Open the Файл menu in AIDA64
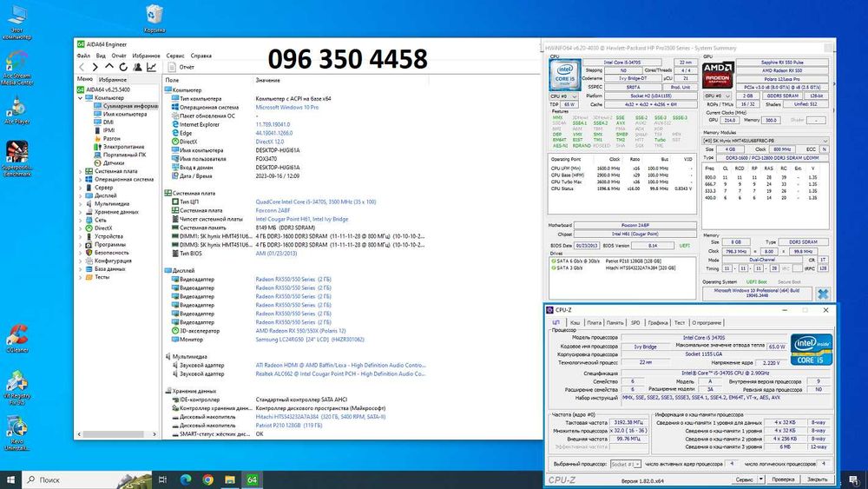 click(83, 56)
